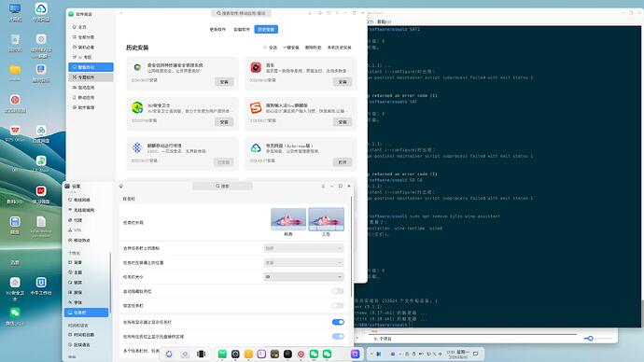
Task: Open the WPS Office desktop icon
Action: 15,133
